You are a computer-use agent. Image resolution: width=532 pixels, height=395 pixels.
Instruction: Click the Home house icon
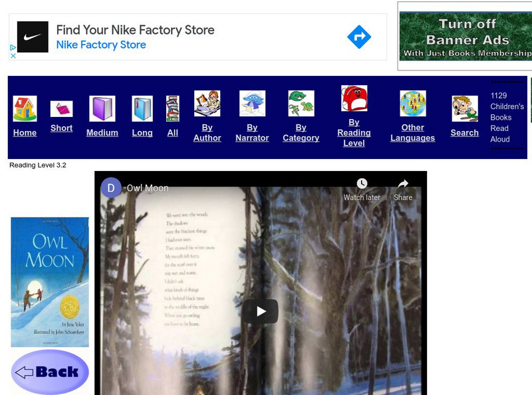click(25, 108)
